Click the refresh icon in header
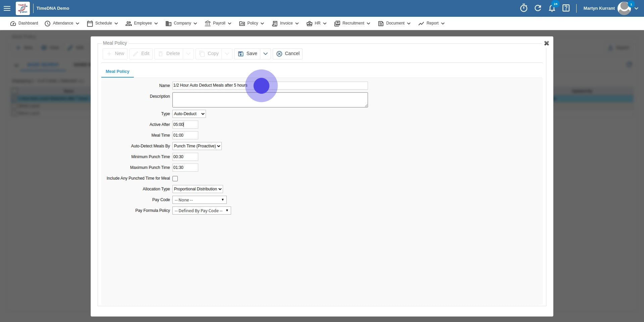 pos(538,8)
